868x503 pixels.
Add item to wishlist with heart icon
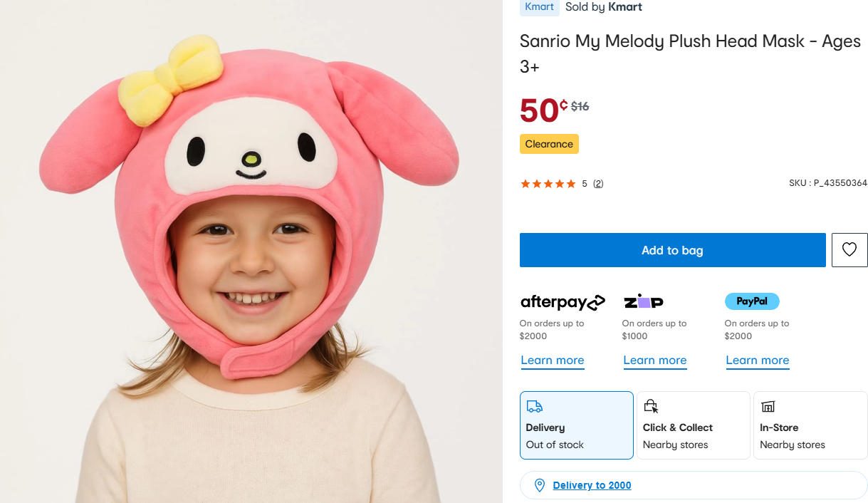(849, 250)
